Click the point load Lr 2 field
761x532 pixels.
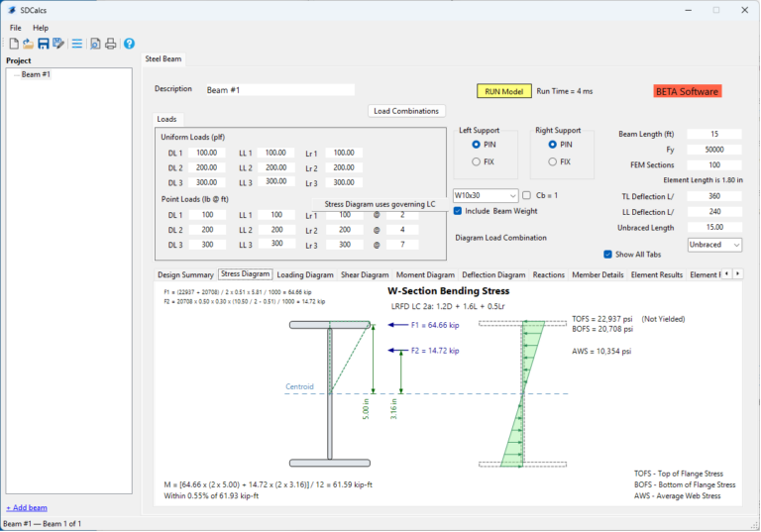(344, 230)
